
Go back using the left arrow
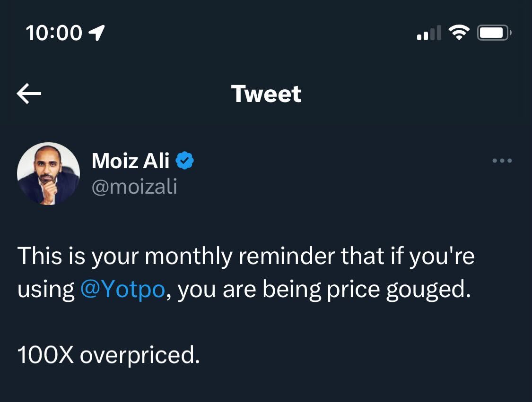[29, 94]
